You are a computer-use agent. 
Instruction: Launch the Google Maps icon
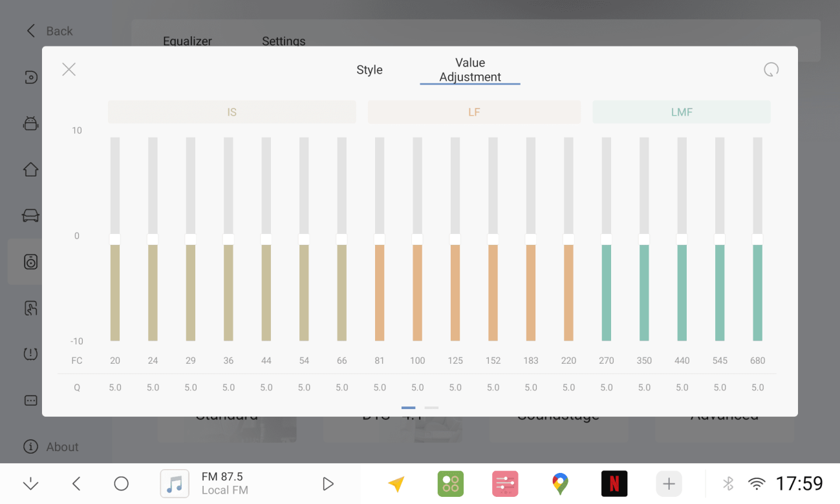point(560,483)
